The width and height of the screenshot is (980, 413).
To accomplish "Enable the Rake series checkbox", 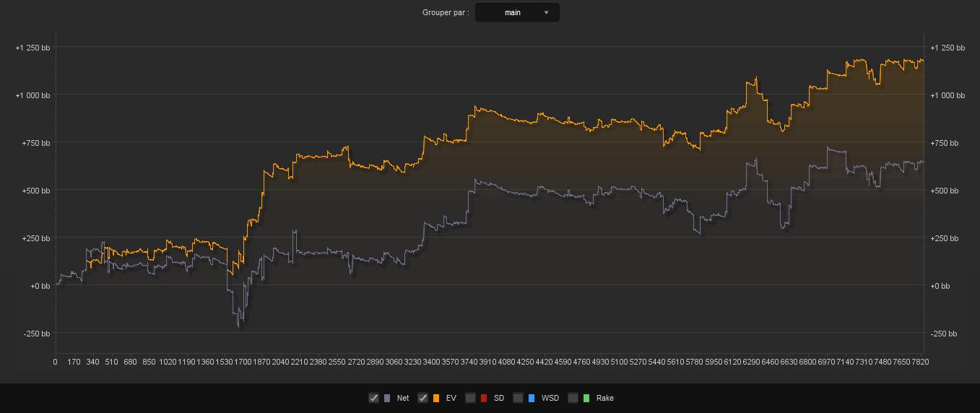I will 573,398.
